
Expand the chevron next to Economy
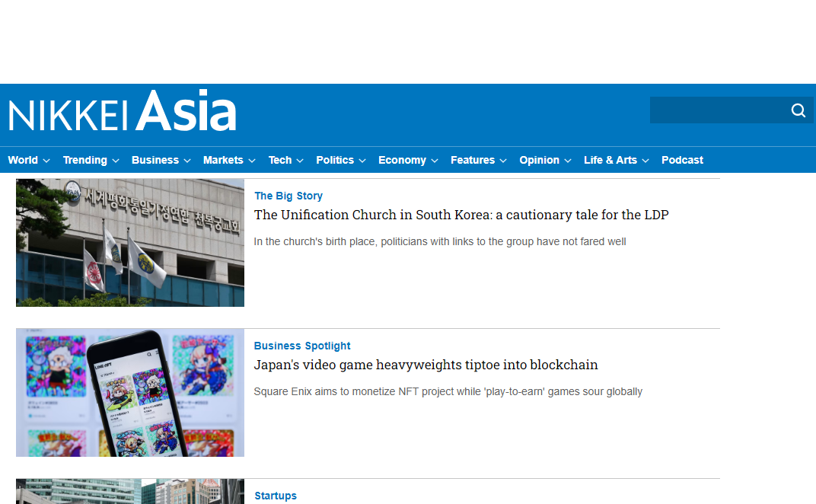click(435, 161)
